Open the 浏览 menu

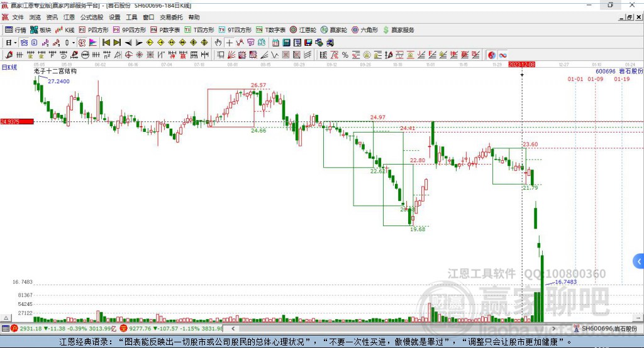[35, 17]
